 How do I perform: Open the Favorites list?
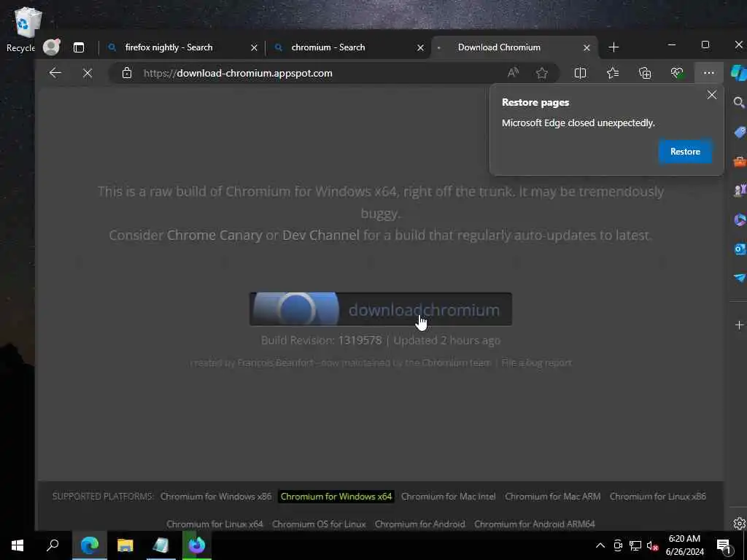[x=613, y=73]
